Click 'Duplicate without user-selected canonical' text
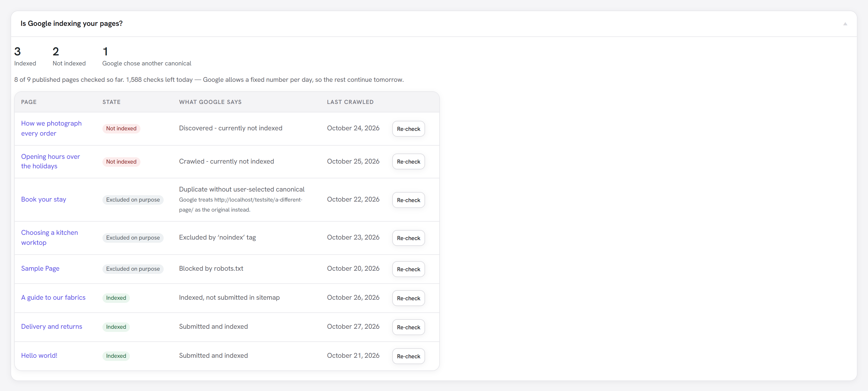Image resolution: width=868 pixels, height=391 pixels. (242, 189)
